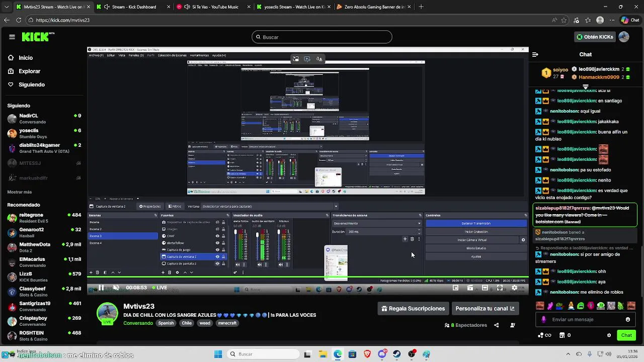Navigate to Inicio in sidebar
Viewport: 644px width, 362px height.
click(21, 58)
